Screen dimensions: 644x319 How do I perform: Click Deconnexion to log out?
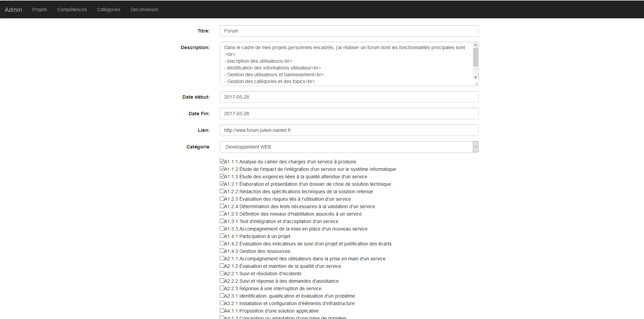144,9
